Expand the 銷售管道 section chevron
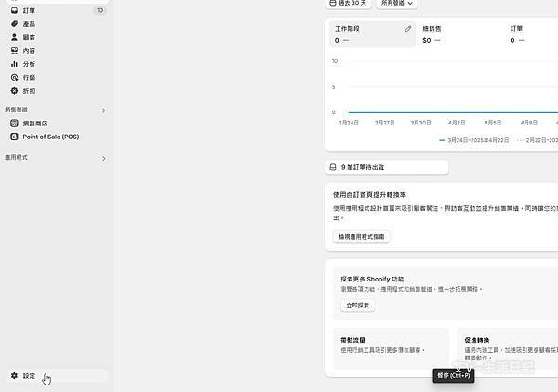This screenshot has height=392, width=558. [x=104, y=111]
